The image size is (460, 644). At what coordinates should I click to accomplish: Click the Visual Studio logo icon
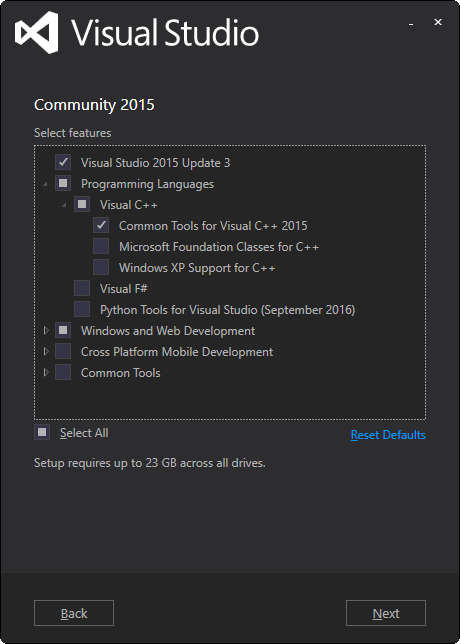pyautogui.click(x=37, y=32)
